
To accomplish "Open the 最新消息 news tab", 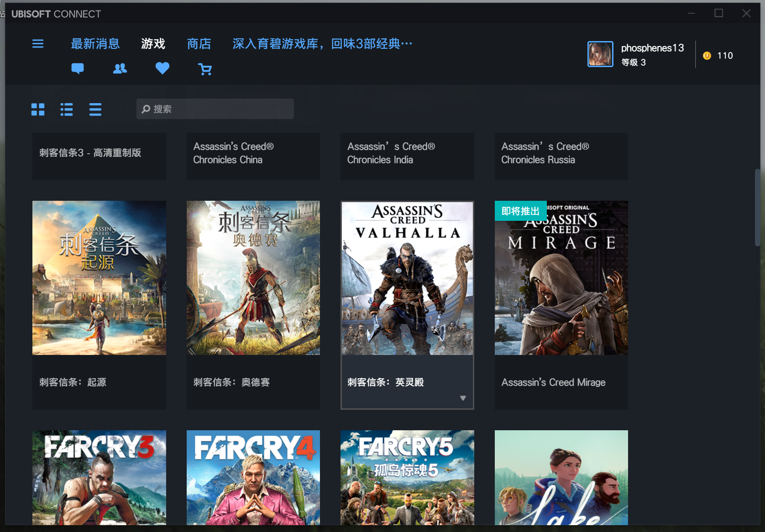I will [x=95, y=44].
